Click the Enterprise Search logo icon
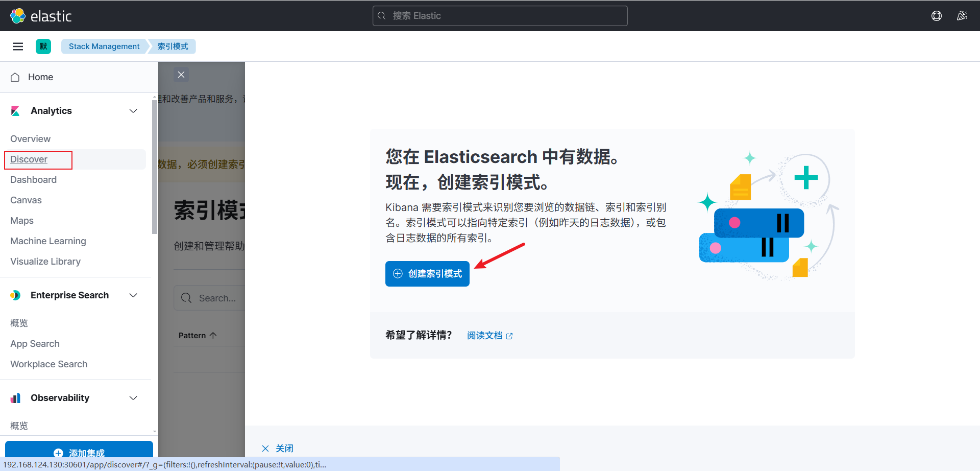The height and width of the screenshot is (471, 980). coord(15,295)
